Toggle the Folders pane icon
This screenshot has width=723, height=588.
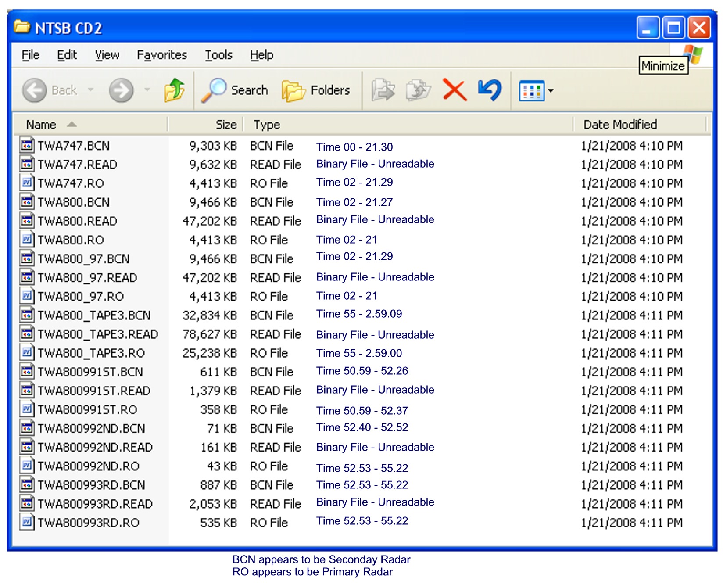point(293,91)
